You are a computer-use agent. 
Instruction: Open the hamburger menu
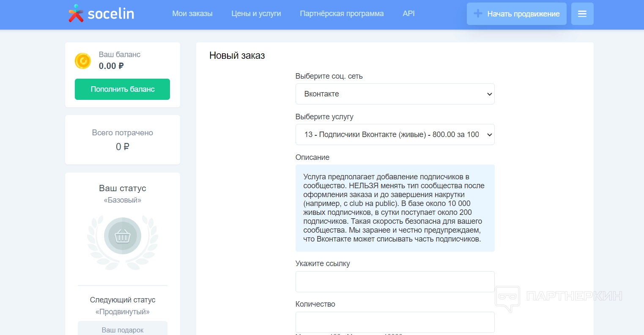(582, 14)
